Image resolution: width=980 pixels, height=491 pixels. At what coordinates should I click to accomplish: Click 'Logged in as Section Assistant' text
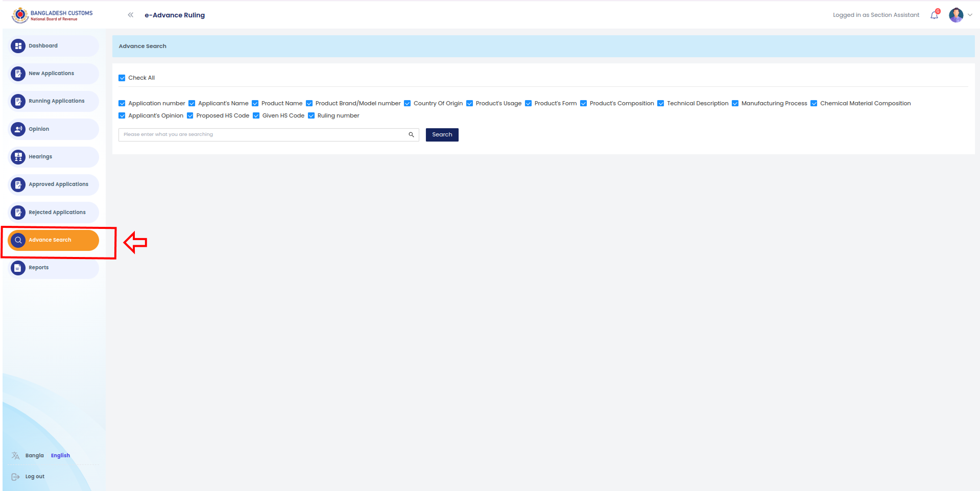(876, 15)
